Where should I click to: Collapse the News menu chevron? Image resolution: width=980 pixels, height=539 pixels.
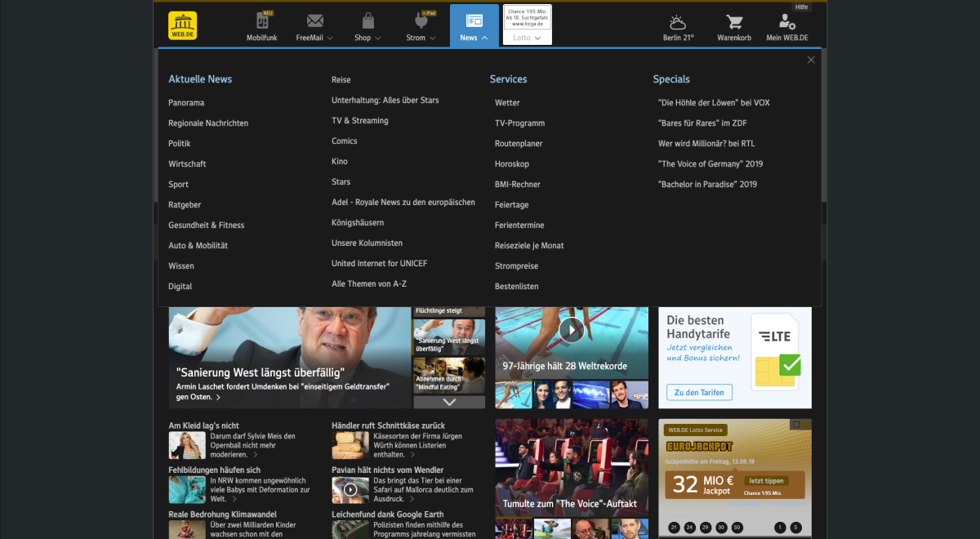point(485,38)
